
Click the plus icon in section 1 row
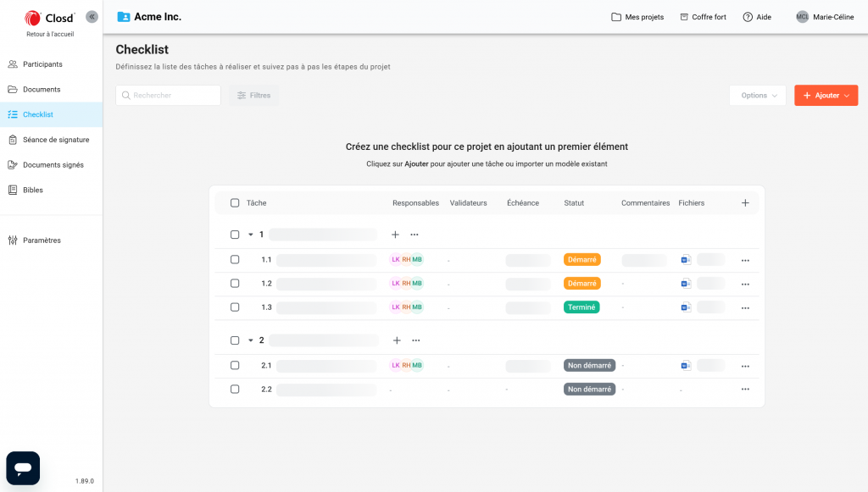[x=395, y=235]
